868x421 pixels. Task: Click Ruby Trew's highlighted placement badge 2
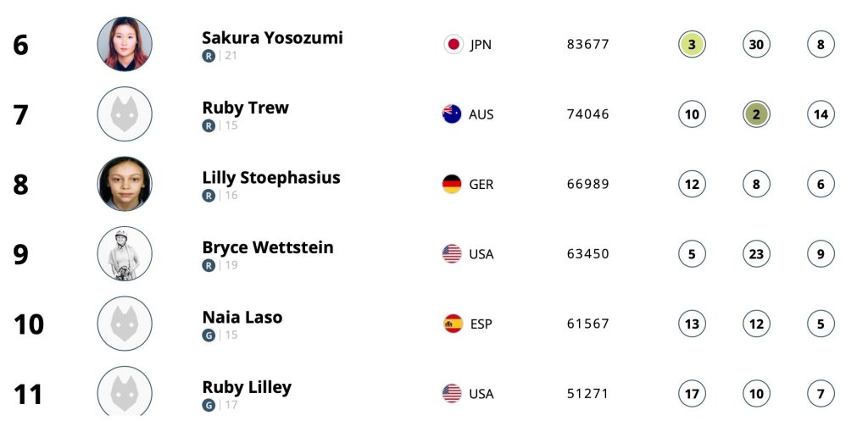(756, 114)
